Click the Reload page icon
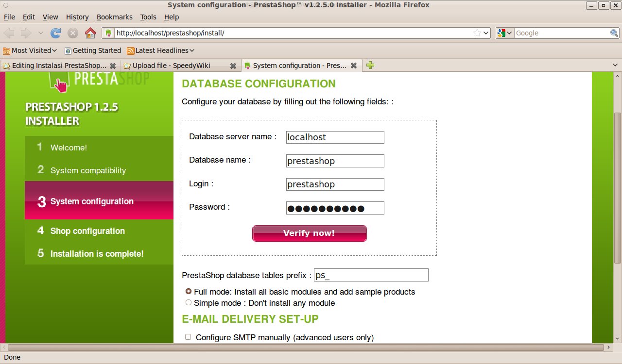The width and height of the screenshot is (622, 364). click(x=56, y=33)
